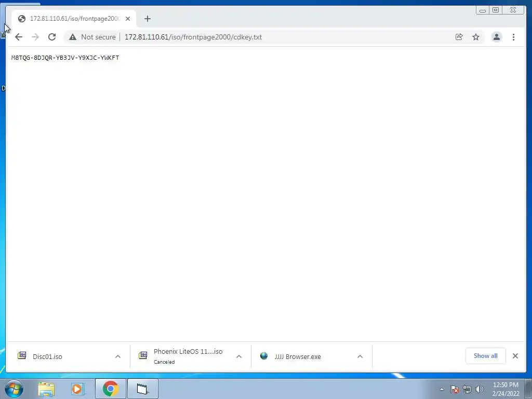Click the CD key text

pyautogui.click(x=65, y=58)
